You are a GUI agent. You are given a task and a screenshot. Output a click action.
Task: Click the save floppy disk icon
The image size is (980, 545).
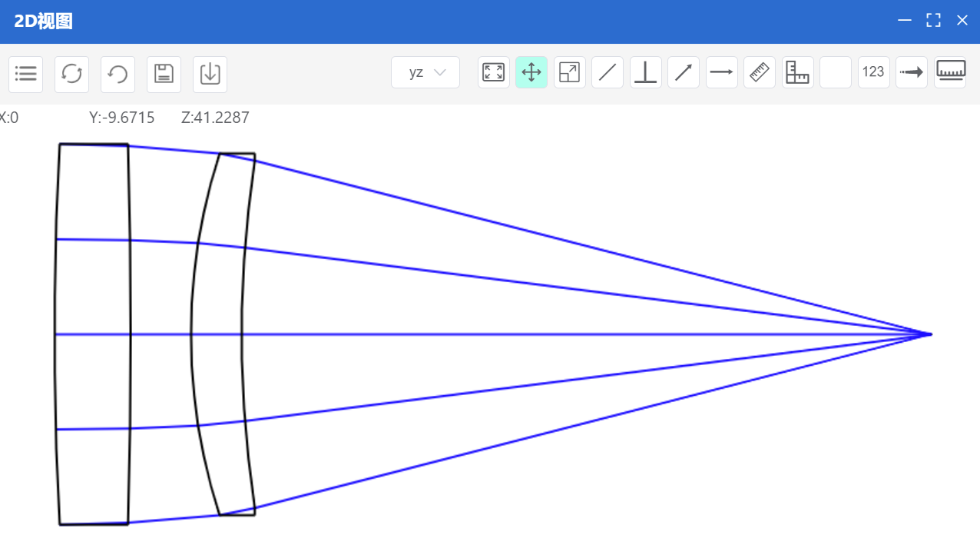point(164,74)
